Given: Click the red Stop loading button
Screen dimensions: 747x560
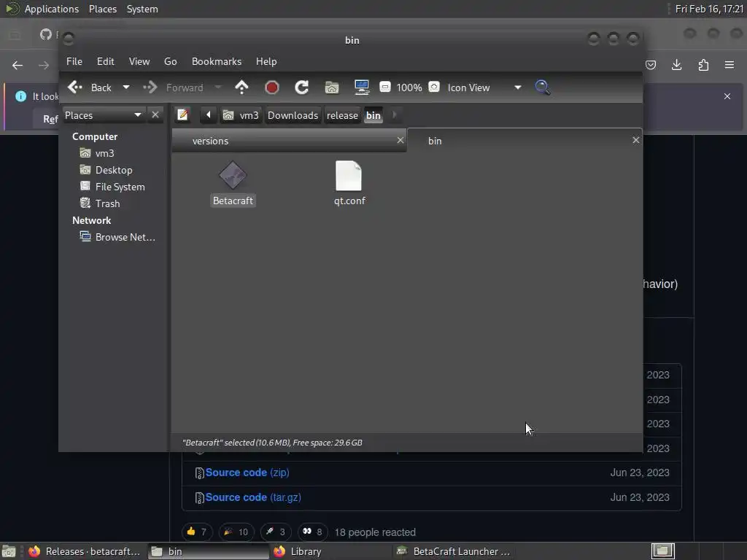Looking at the screenshot, I should pos(271,87).
